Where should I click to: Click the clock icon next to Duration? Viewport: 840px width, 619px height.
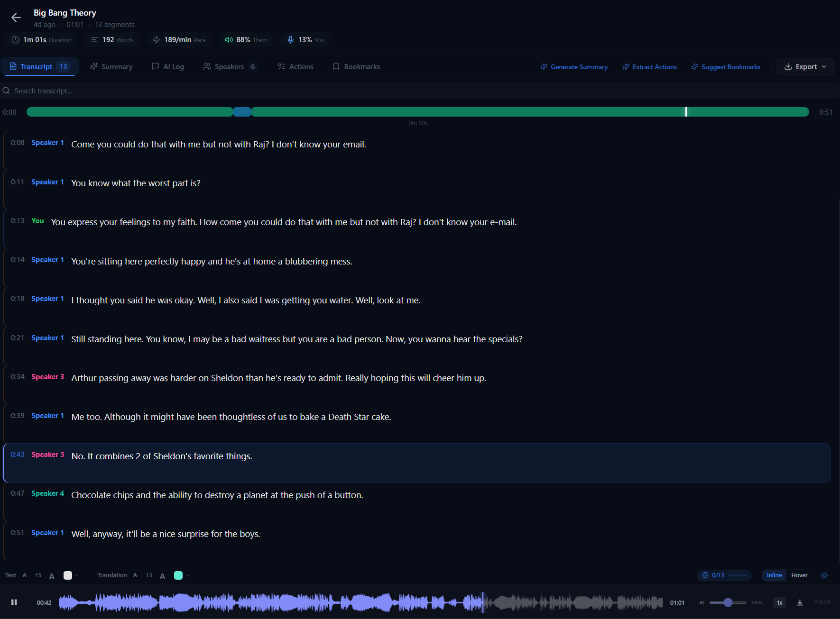[15, 40]
